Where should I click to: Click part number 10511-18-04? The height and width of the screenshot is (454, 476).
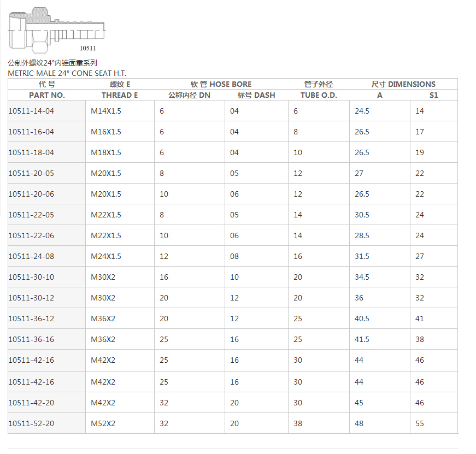pos(31,152)
